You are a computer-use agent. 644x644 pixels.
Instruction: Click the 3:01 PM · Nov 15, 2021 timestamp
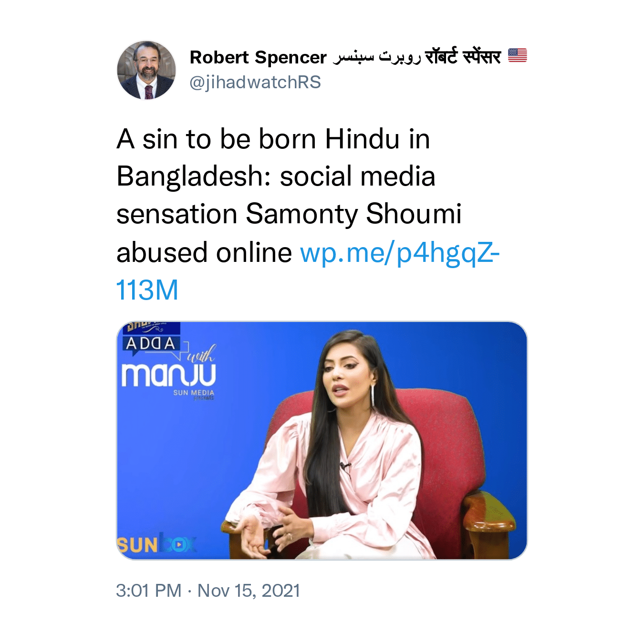208,591
